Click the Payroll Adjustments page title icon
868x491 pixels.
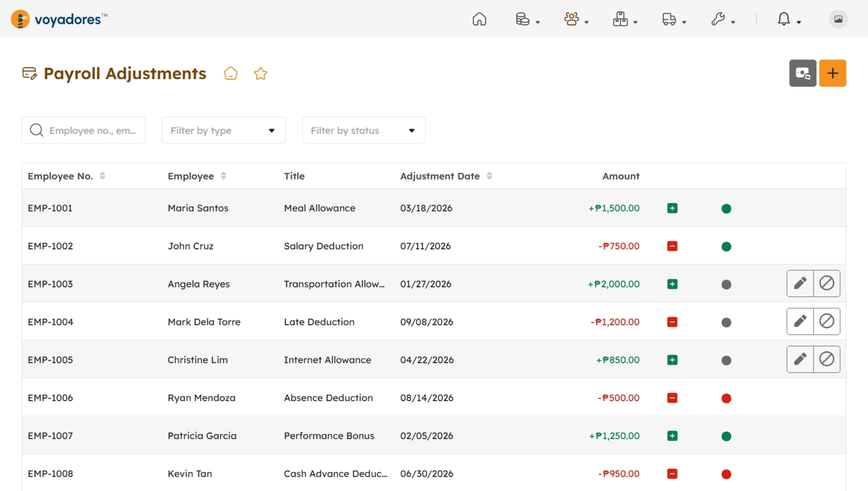click(30, 73)
